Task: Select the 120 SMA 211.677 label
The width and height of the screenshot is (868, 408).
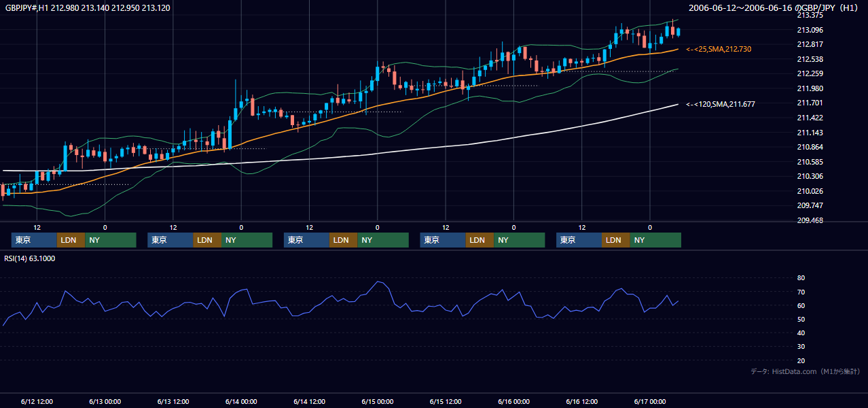Action: coord(721,104)
